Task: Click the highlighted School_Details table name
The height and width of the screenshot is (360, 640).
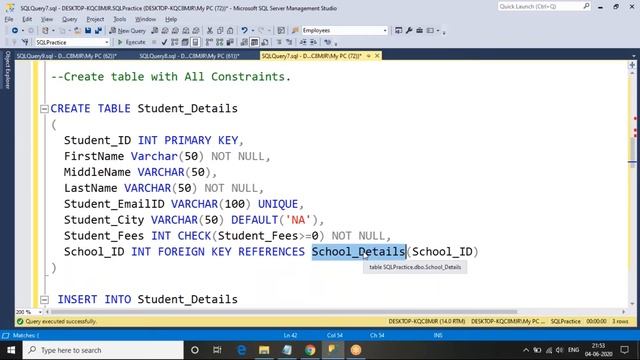Action: pyautogui.click(x=358, y=252)
